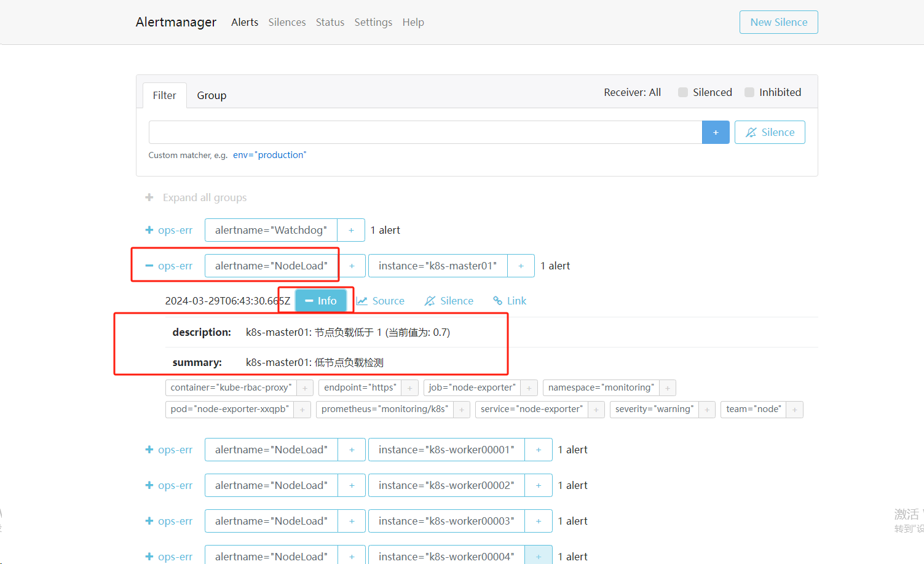Add job="node-exporter" via its plus
The image size is (924, 564).
[x=529, y=387]
